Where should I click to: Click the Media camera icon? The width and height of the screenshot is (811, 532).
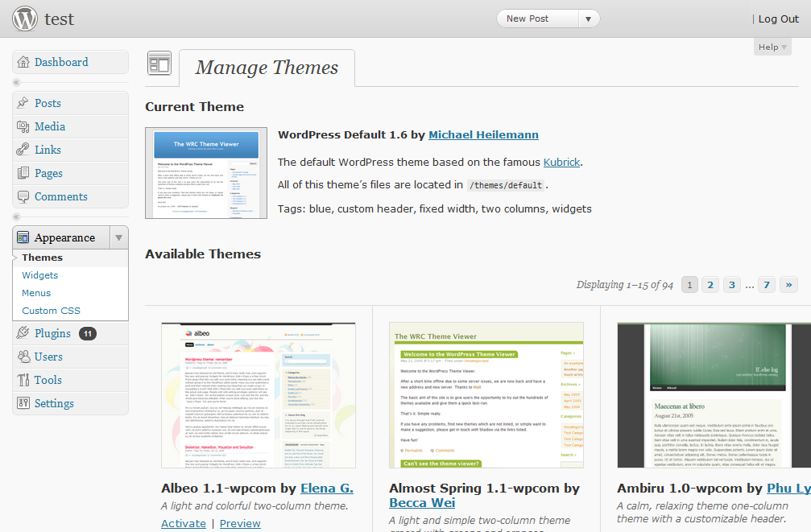[x=23, y=126]
